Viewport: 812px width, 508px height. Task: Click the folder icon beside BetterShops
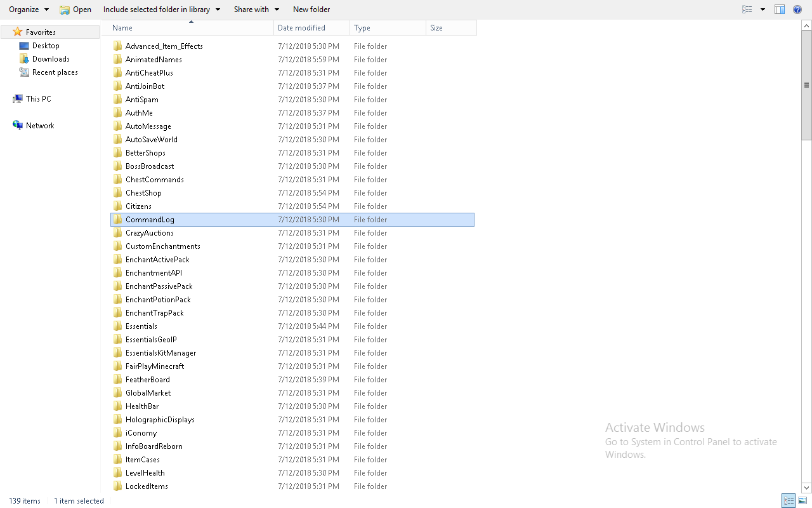(x=117, y=152)
